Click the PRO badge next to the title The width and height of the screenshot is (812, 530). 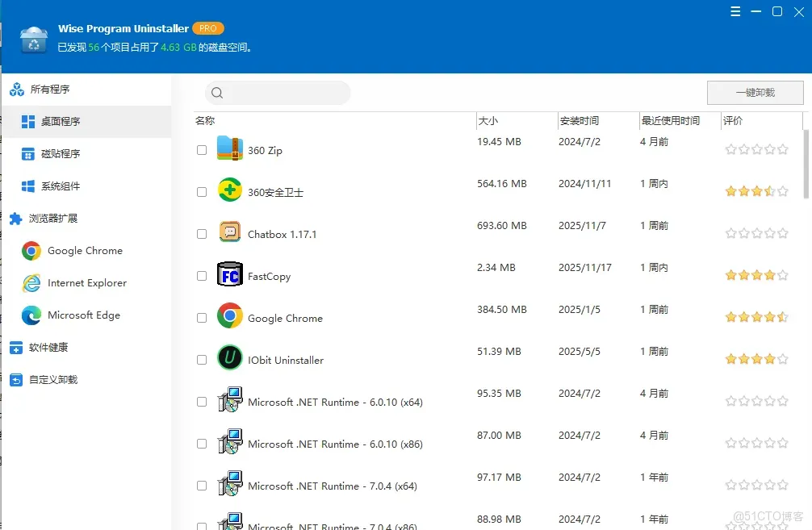(207, 27)
